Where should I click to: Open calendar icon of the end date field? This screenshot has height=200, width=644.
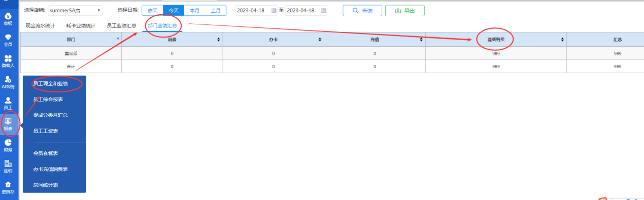[x=323, y=10]
